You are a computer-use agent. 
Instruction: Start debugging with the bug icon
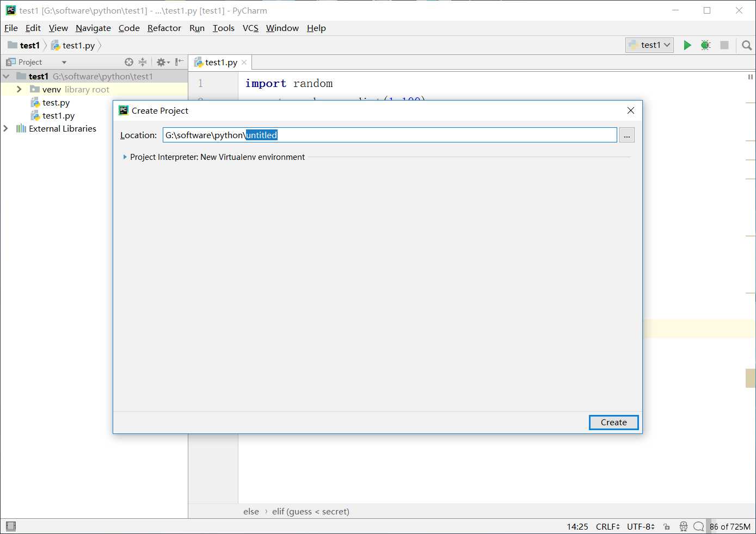click(x=705, y=45)
